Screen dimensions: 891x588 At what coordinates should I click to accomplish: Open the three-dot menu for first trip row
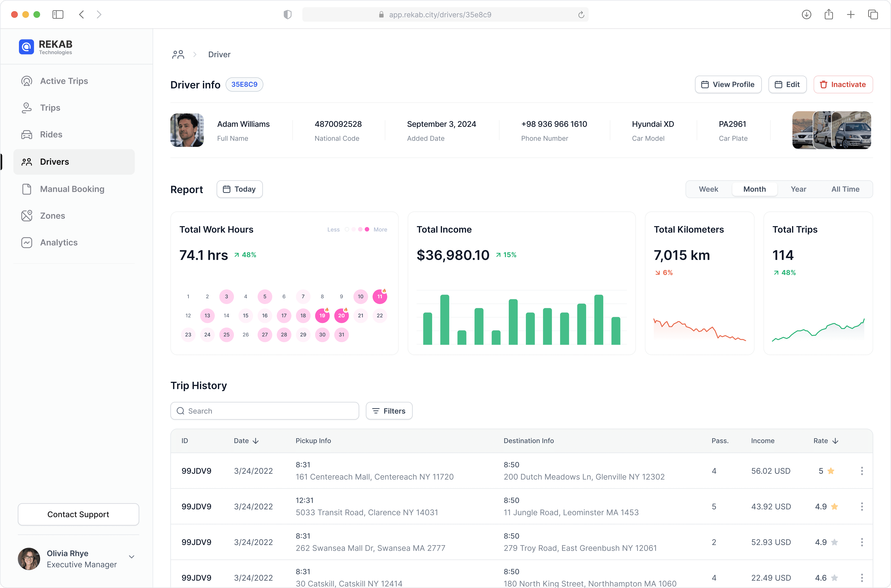862,471
